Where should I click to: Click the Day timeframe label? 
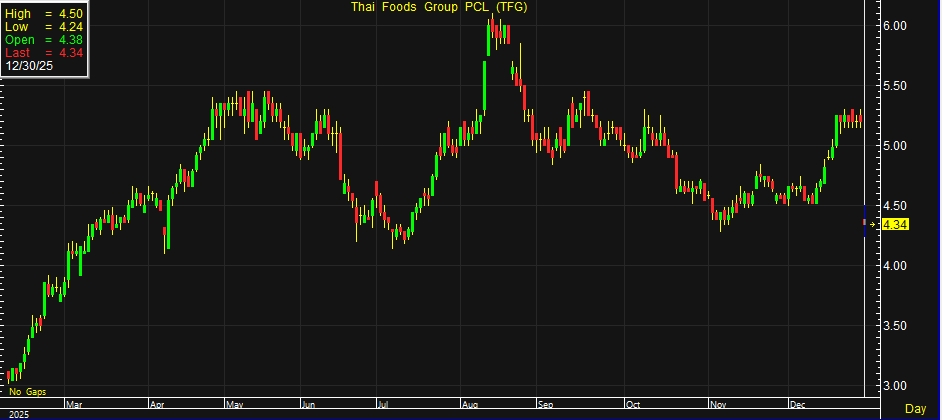coord(915,409)
